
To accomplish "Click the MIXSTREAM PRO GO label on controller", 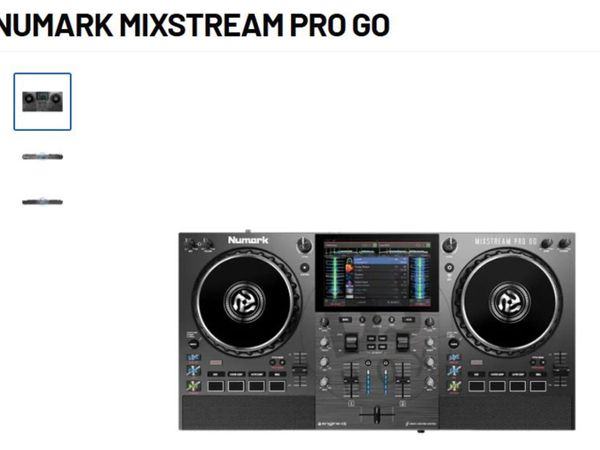I will tap(505, 241).
